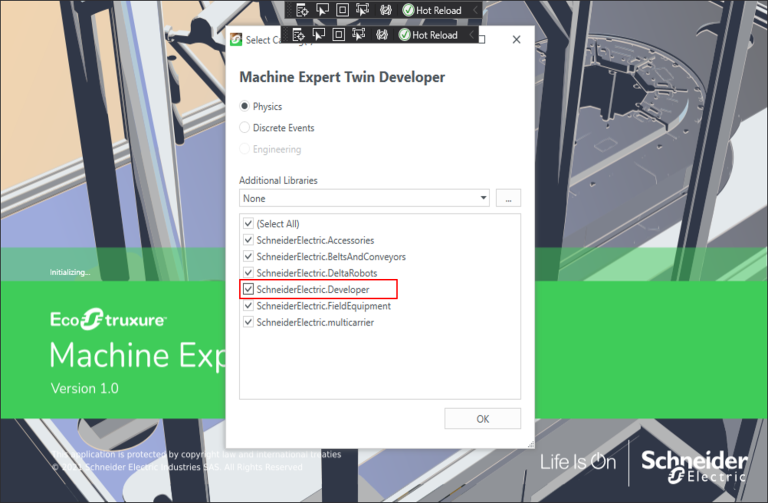Click Select Element icon in upper debug toolbar

322,10
